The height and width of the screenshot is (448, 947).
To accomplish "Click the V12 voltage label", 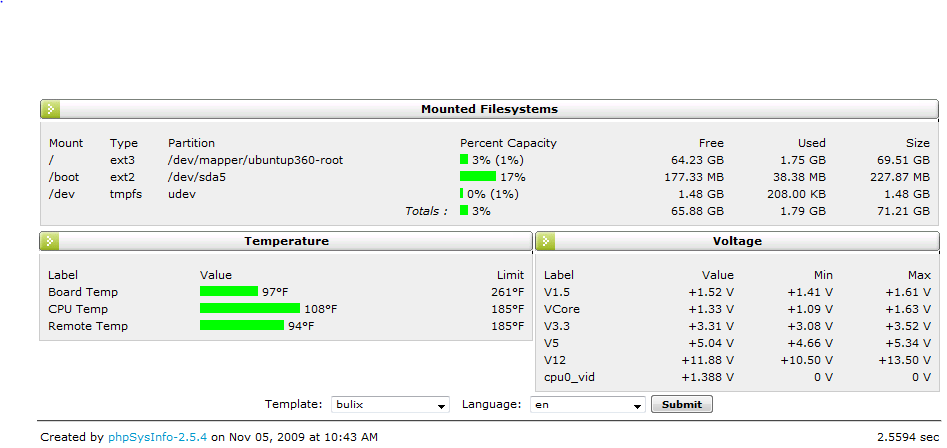I will pos(554,360).
